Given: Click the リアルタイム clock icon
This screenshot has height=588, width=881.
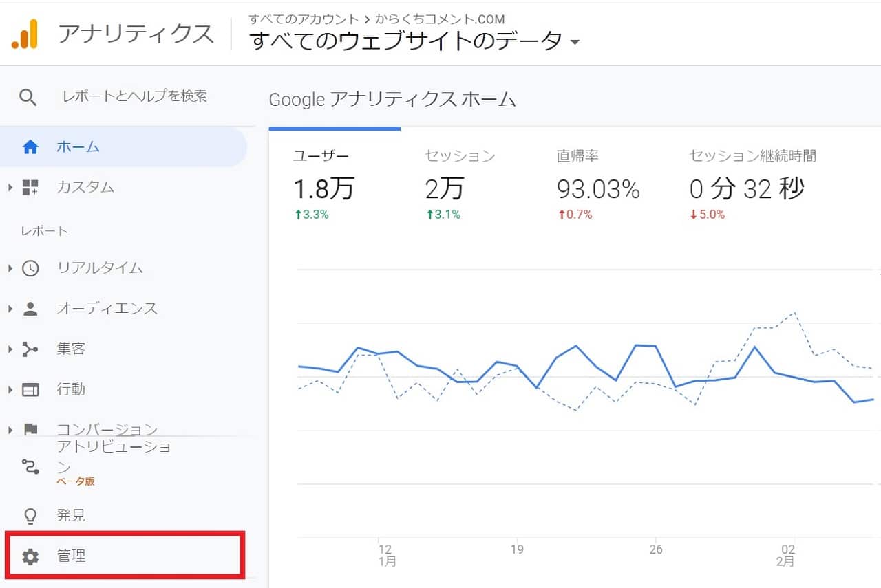Looking at the screenshot, I should pos(30,268).
